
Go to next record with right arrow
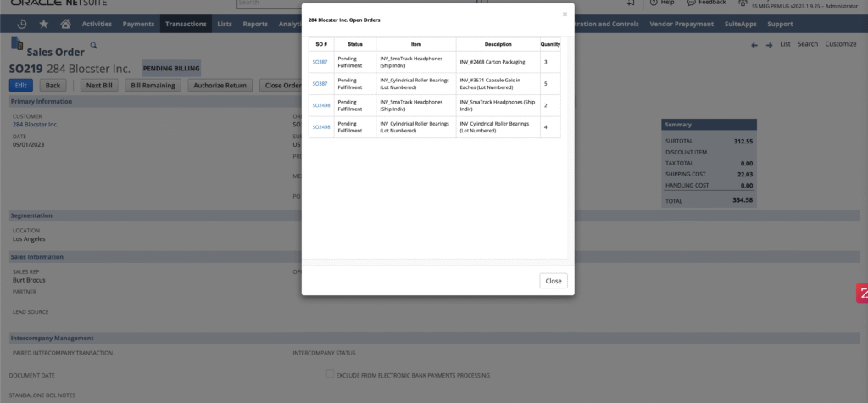tap(769, 44)
